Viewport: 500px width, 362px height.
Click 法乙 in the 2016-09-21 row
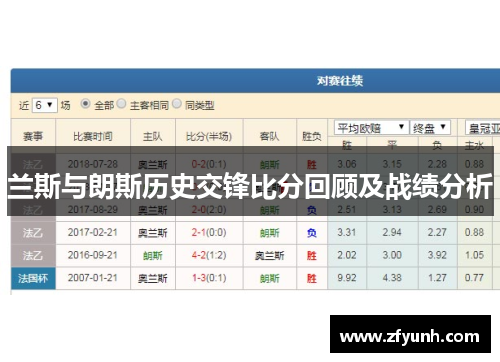[x=33, y=255]
